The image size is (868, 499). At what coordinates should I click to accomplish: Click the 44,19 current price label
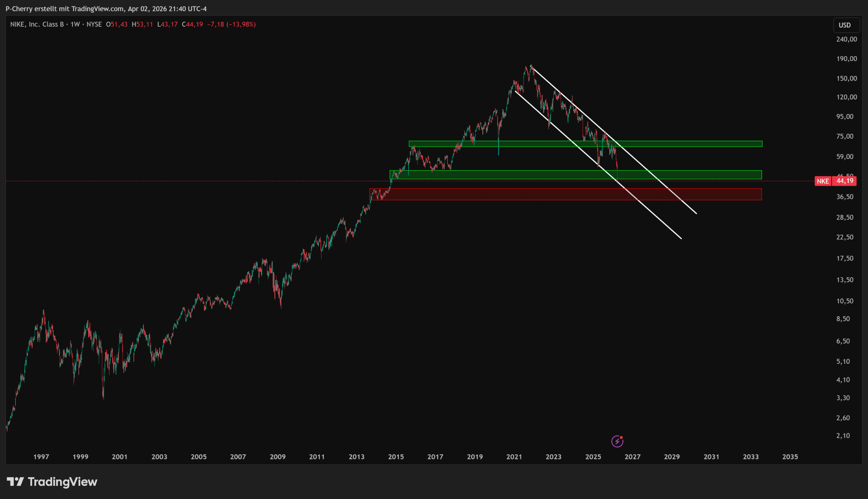click(x=845, y=181)
